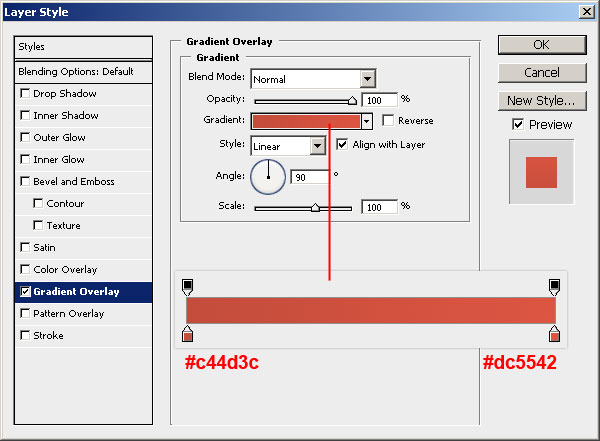The image size is (600, 441).
Task: Click the Scale percentage input field
Action: click(379, 207)
